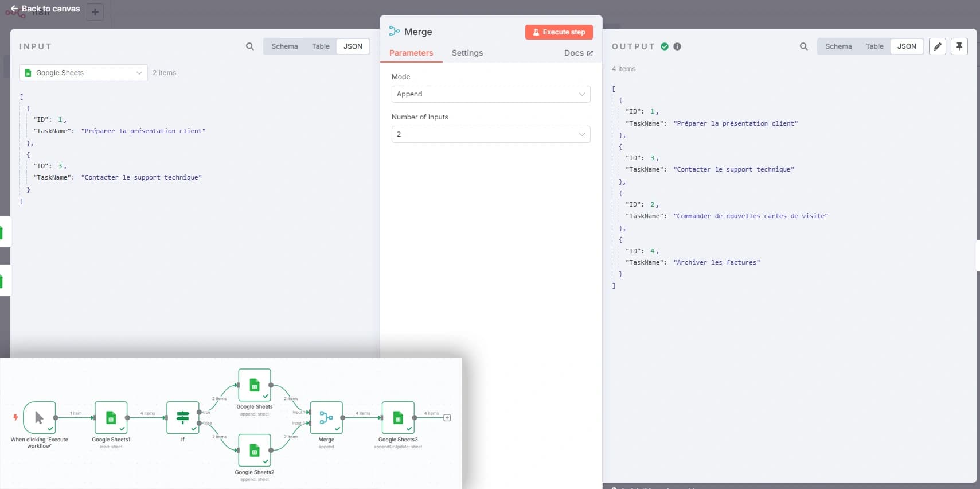Pin the output data

959,46
